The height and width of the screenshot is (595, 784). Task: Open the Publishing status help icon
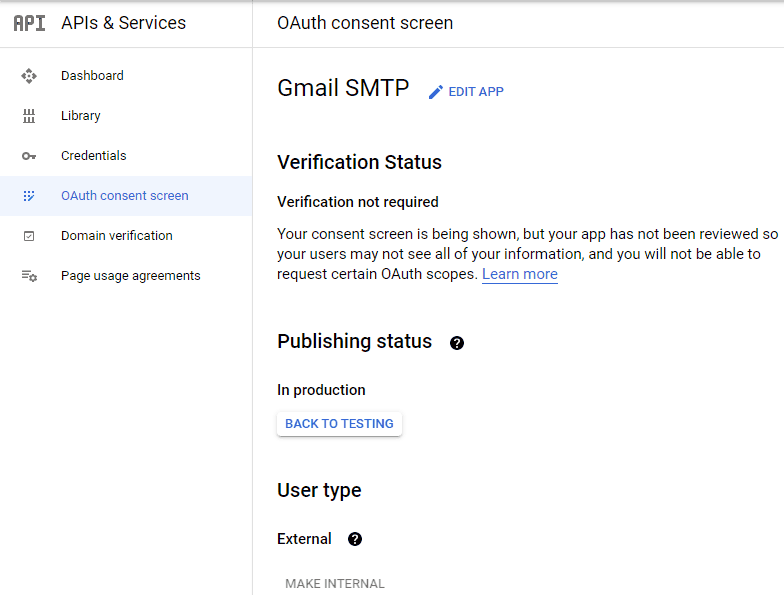456,343
